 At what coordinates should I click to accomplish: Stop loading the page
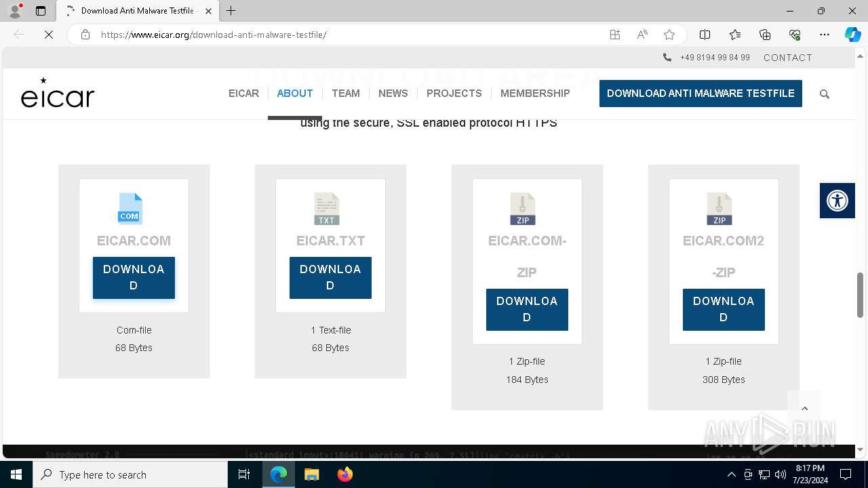[x=49, y=35]
